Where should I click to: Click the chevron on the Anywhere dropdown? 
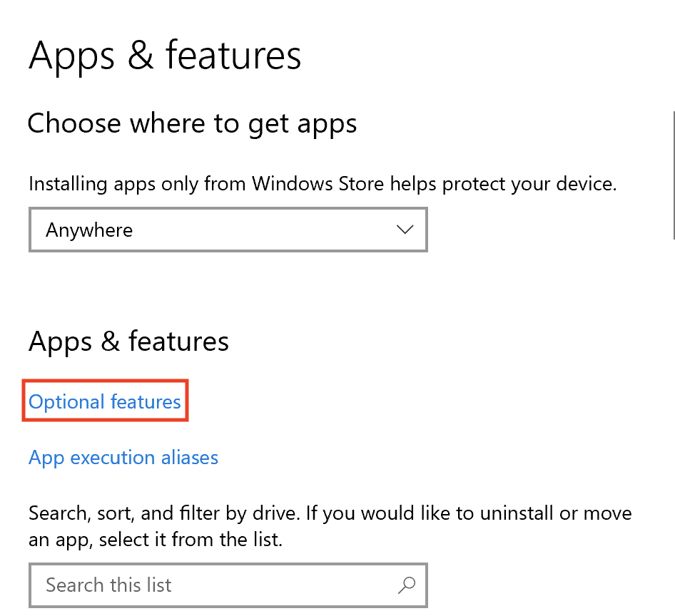[x=405, y=230]
